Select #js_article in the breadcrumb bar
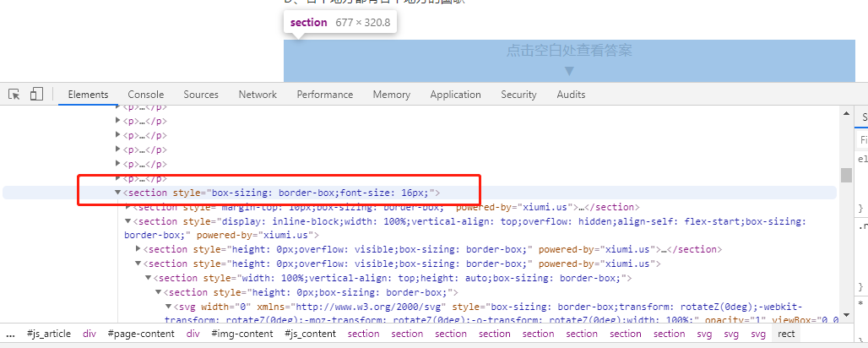868x348 pixels. pyautogui.click(x=50, y=334)
